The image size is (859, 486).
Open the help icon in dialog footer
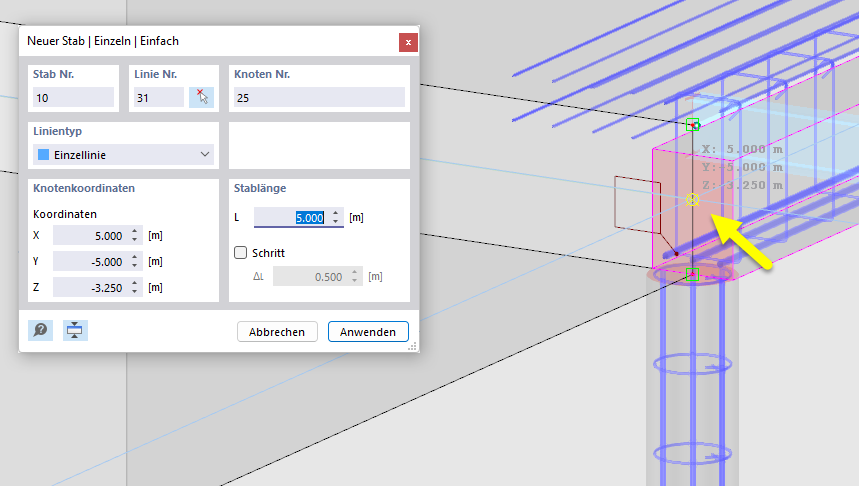(41, 330)
